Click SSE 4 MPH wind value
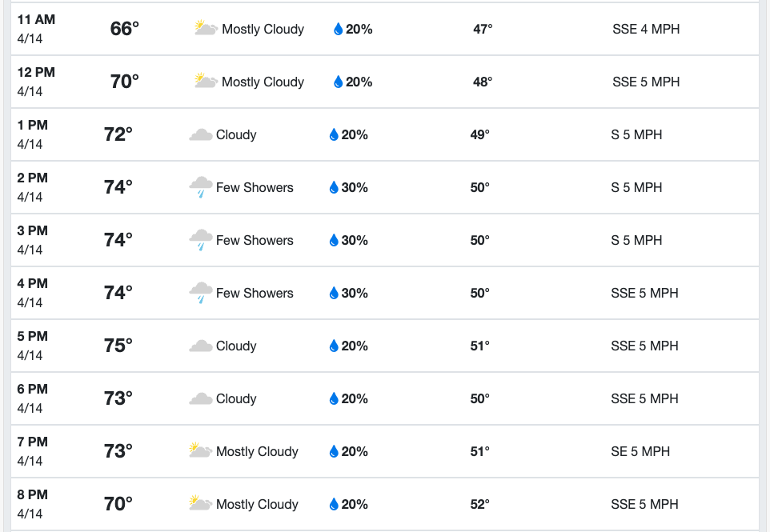The width and height of the screenshot is (770, 532). tap(646, 29)
